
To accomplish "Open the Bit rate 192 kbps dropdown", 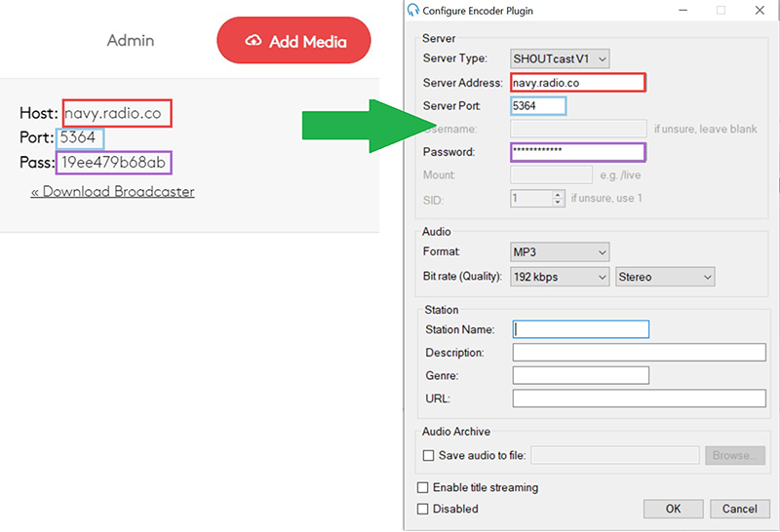I will pos(560,277).
